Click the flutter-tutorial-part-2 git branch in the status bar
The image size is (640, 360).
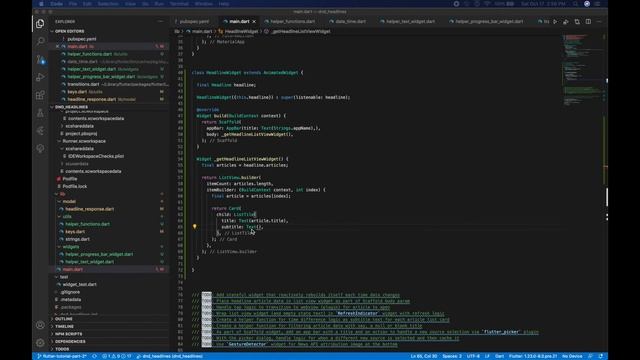(62, 356)
